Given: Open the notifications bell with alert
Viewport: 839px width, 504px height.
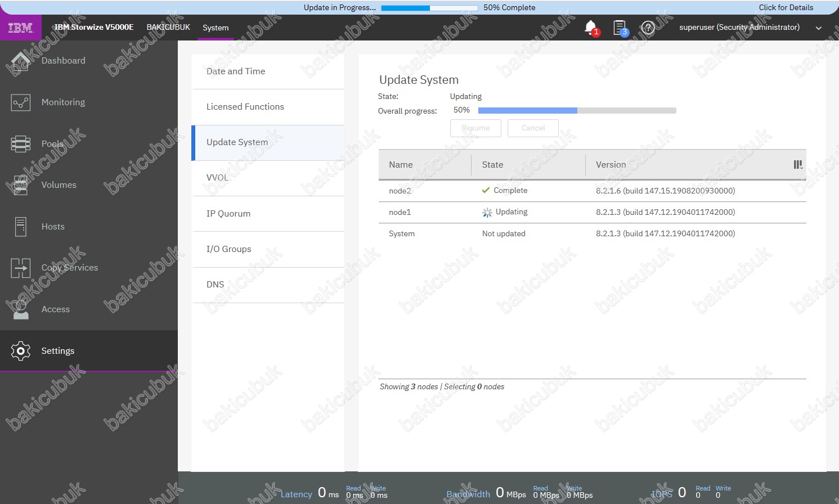Looking at the screenshot, I should pyautogui.click(x=591, y=28).
